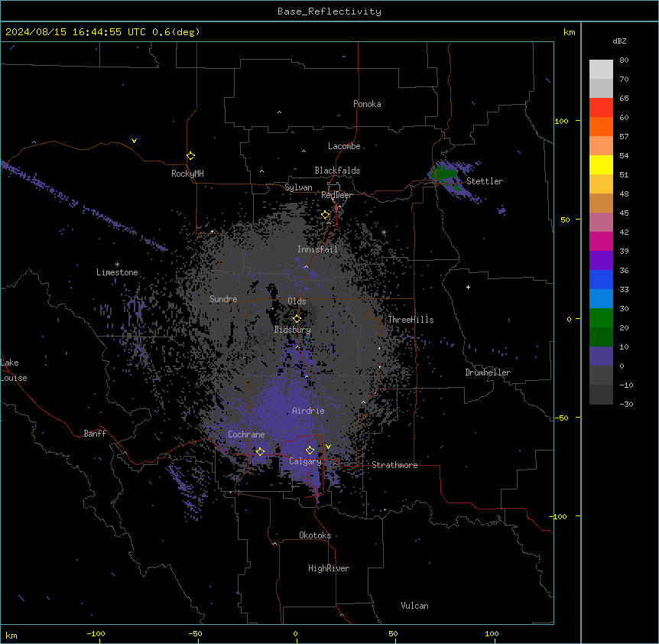Click the km unit label at bottom left

tap(11, 635)
